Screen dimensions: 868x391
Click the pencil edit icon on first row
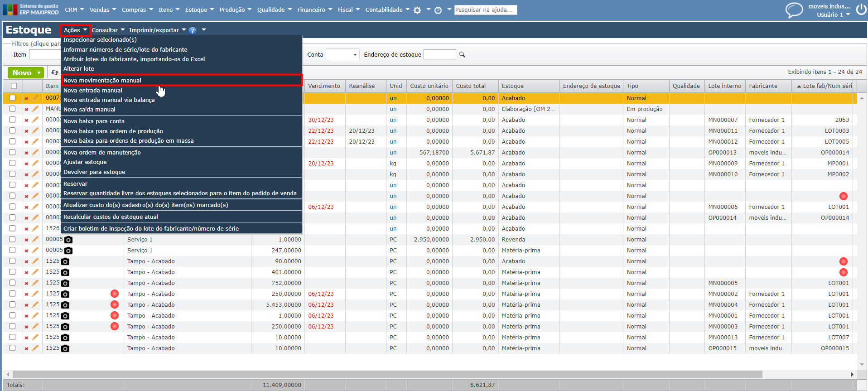(x=35, y=98)
